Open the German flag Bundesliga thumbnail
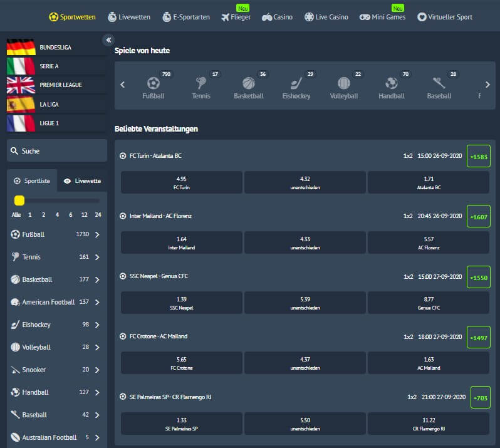Screen dimensions: 500x448 (21, 47)
